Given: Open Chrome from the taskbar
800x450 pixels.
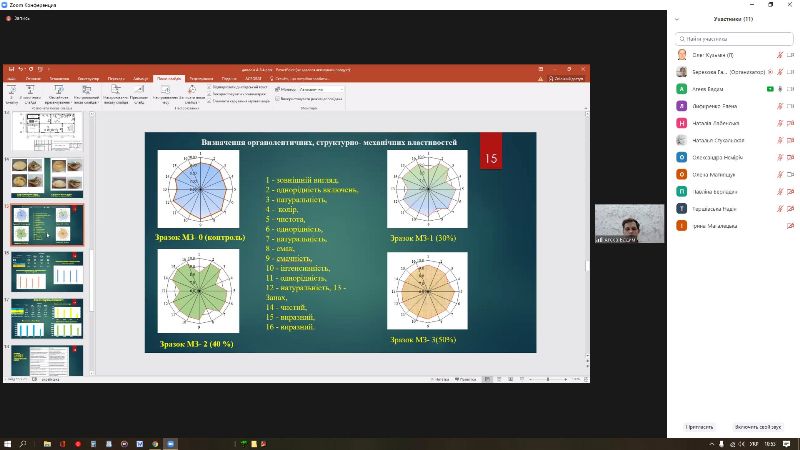Looking at the screenshot, I should pyautogui.click(x=155, y=444).
